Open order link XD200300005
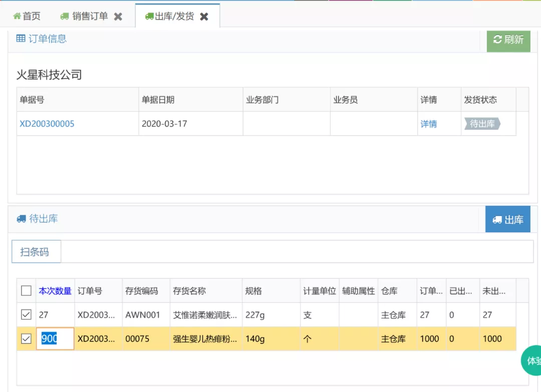 [x=47, y=124]
